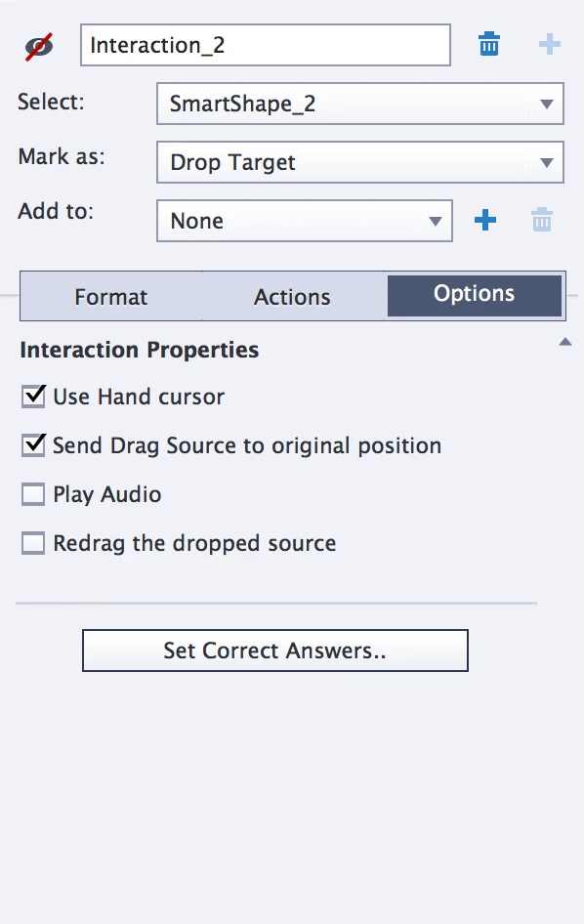Viewport: 584px width, 924px height.
Task: Enable the Play Audio checkbox
Action: point(33,494)
